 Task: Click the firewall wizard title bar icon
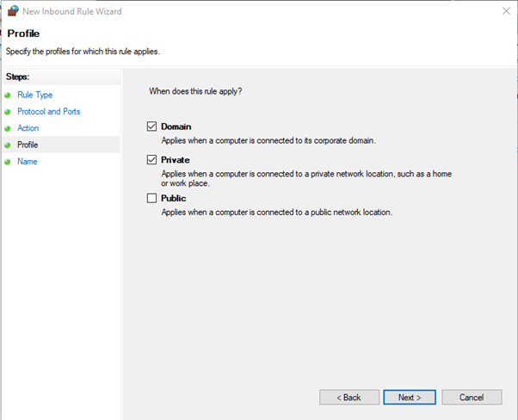click(13, 10)
